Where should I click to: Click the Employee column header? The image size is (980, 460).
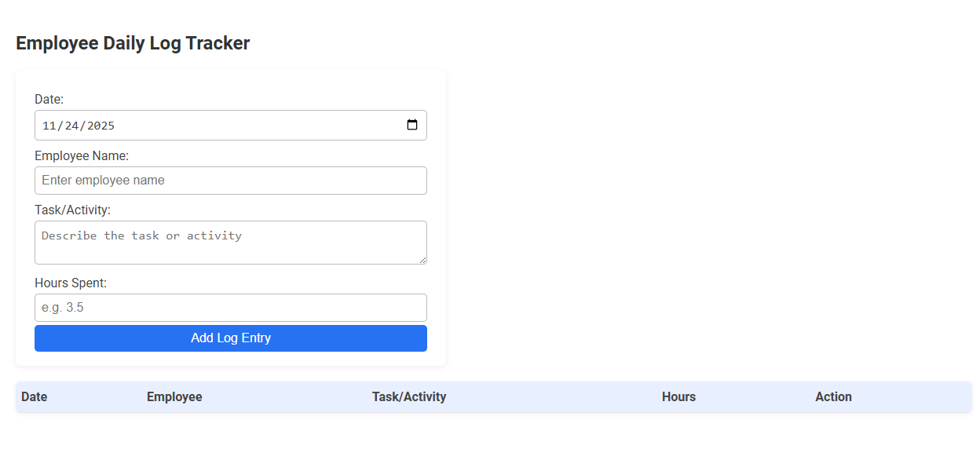[174, 396]
